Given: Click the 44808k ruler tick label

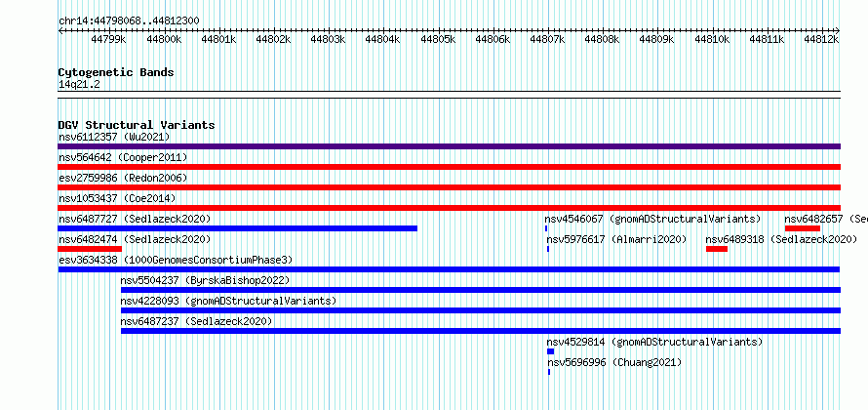Looking at the screenshot, I should [603, 39].
